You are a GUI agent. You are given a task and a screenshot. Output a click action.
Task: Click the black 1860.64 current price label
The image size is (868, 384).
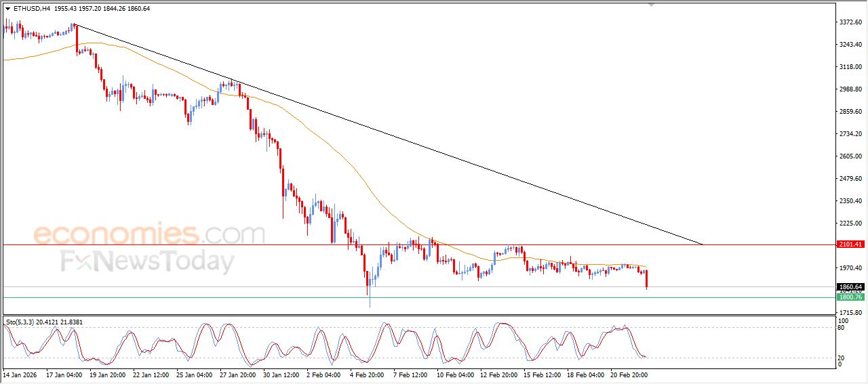(x=850, y=286)
